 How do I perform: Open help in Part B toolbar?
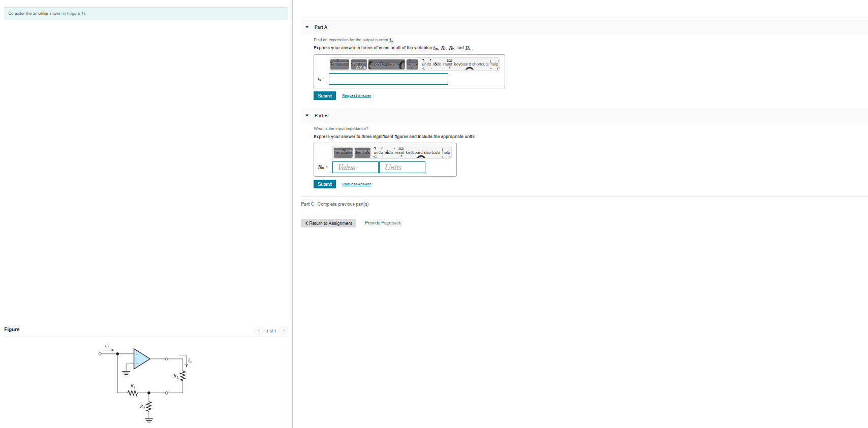coord(446,153)
